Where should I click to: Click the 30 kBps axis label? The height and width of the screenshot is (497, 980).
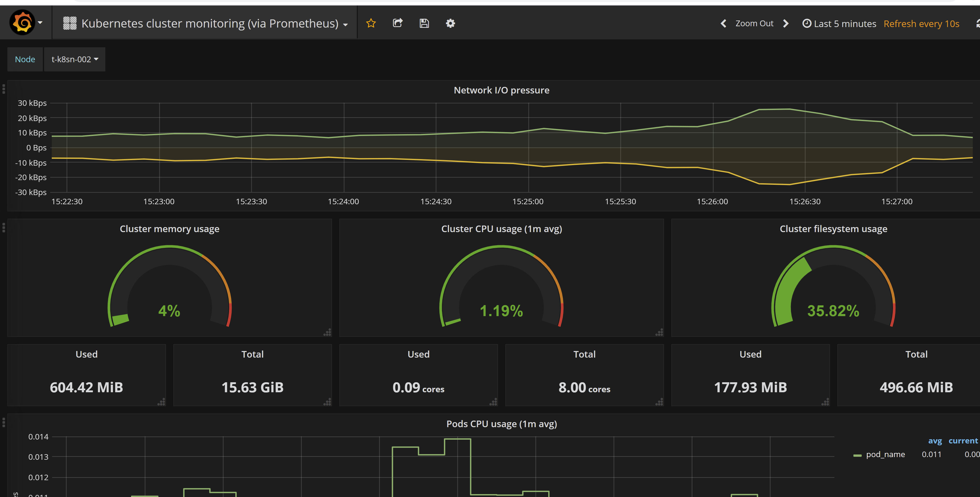(x=32, y=103)
